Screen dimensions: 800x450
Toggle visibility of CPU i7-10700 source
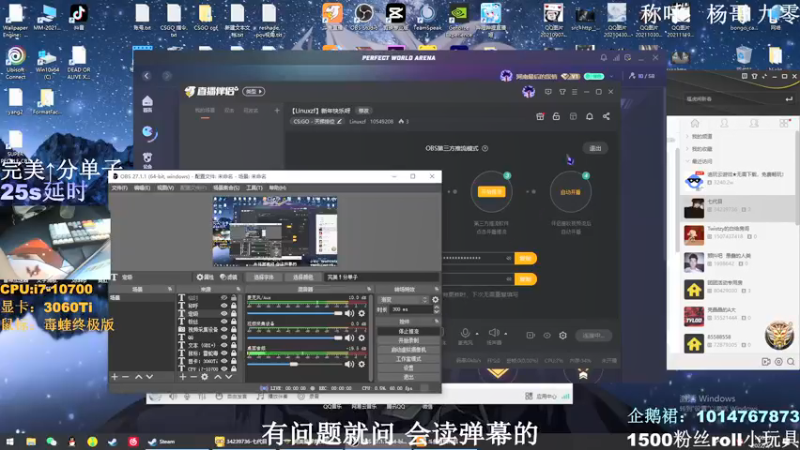(223, 368)
